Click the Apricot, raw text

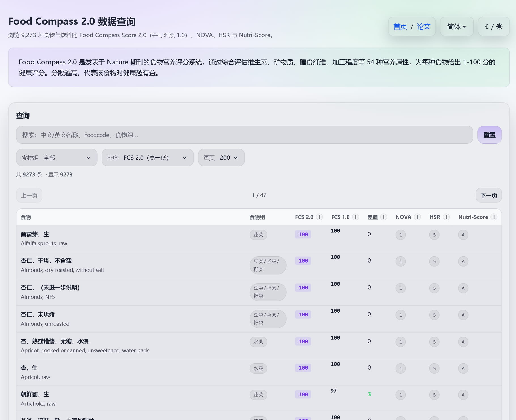(x=35, y=377)
